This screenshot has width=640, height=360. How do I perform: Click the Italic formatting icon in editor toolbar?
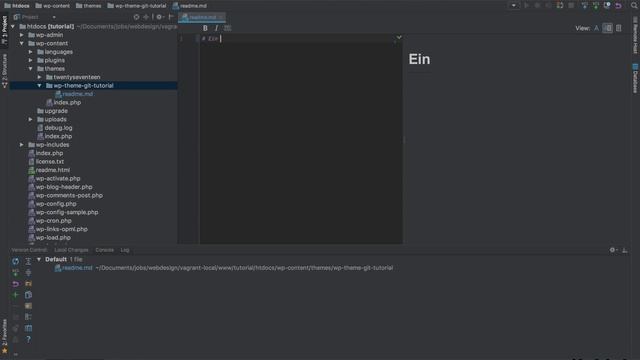point(216,28)
